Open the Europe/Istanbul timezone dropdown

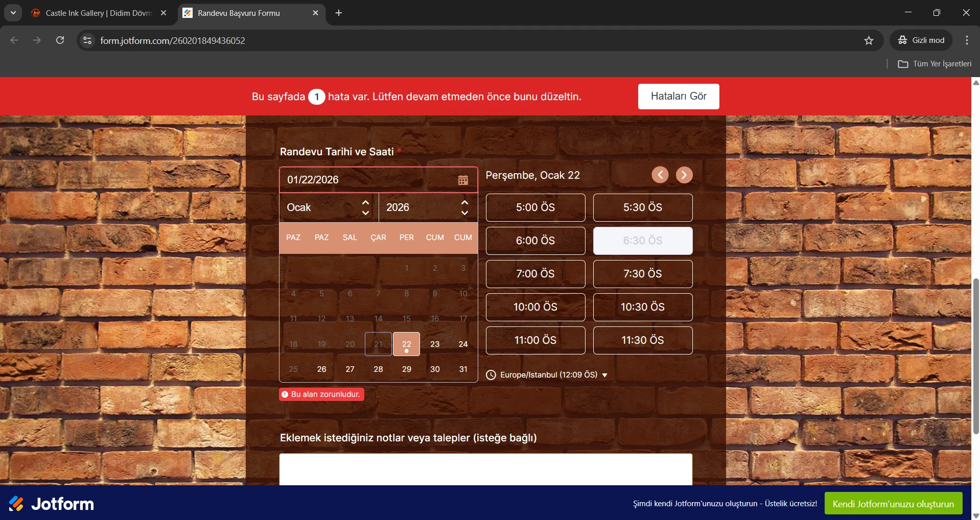pyautogui.click(x=603, y=375)
